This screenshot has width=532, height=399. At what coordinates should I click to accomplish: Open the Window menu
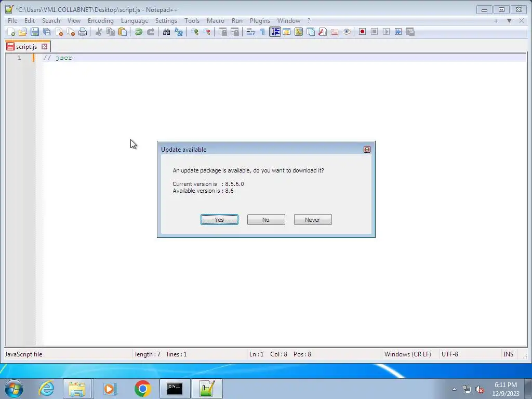point(289,21)
